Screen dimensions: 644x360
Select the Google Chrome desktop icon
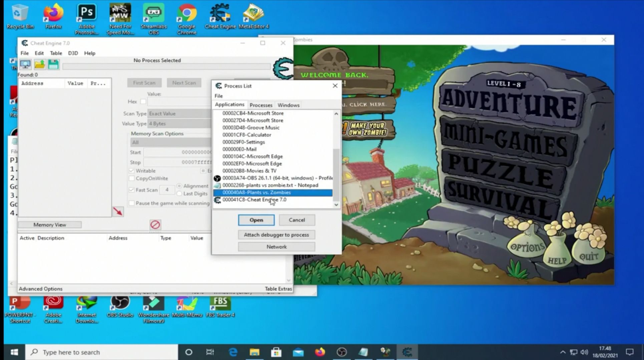click(x=187, y=19)
